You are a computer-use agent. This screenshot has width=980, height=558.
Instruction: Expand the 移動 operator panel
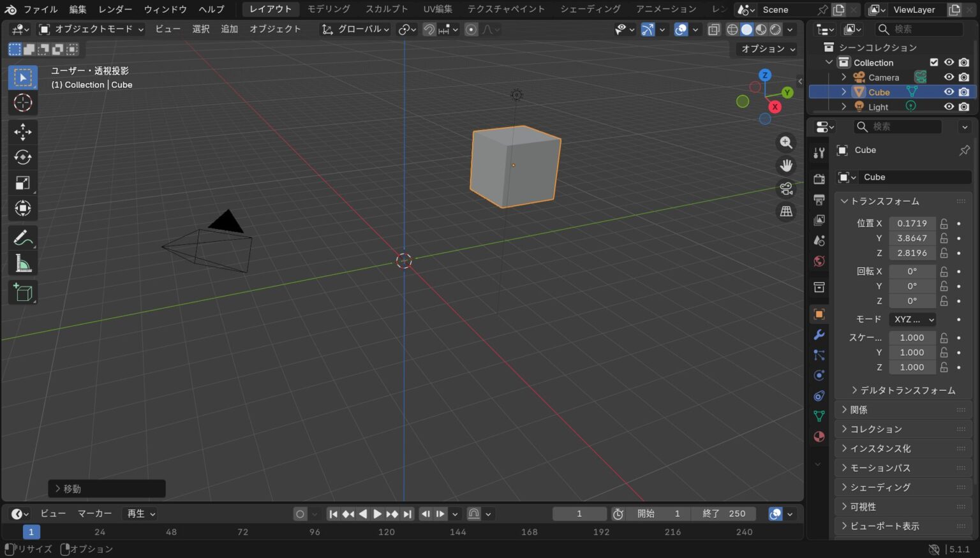click(107, 489)
